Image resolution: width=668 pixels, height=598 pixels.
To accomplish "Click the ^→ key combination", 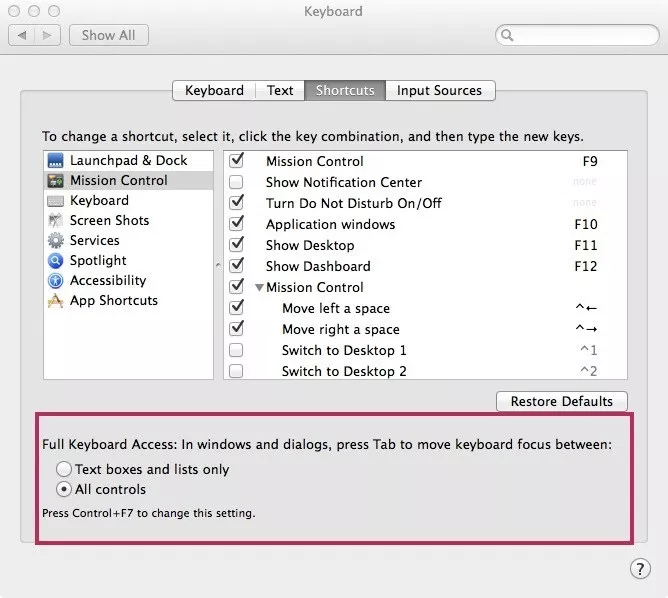I will (x=586, y=328).
